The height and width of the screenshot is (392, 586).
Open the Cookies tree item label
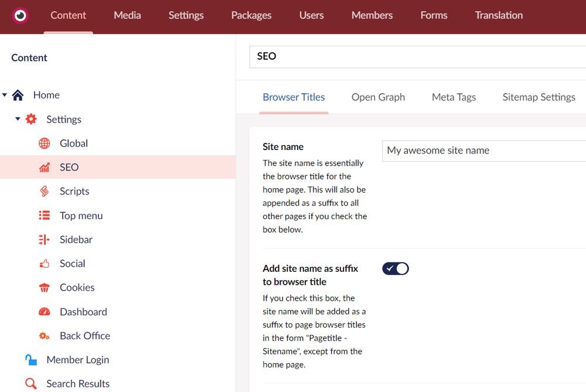point(77,287)
